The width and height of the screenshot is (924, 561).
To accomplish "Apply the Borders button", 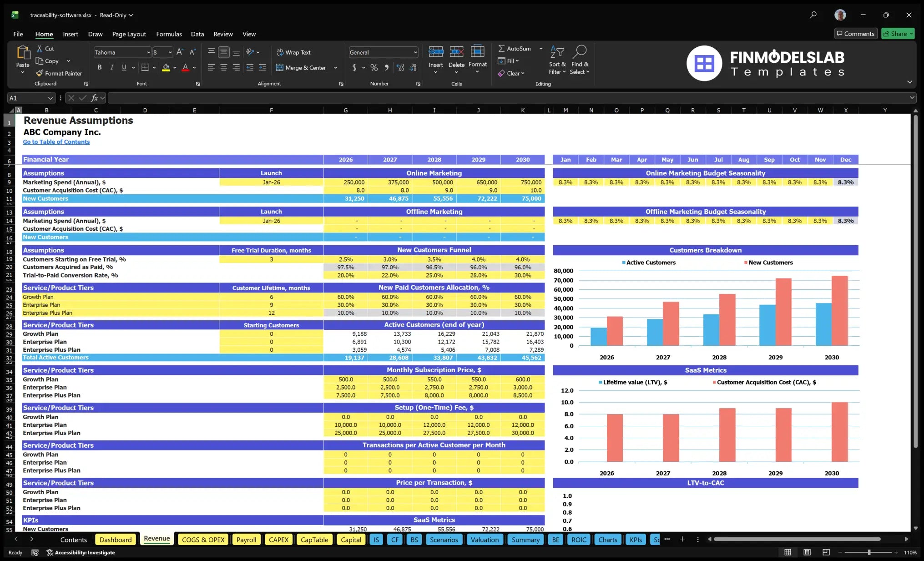I will (145, 67).
